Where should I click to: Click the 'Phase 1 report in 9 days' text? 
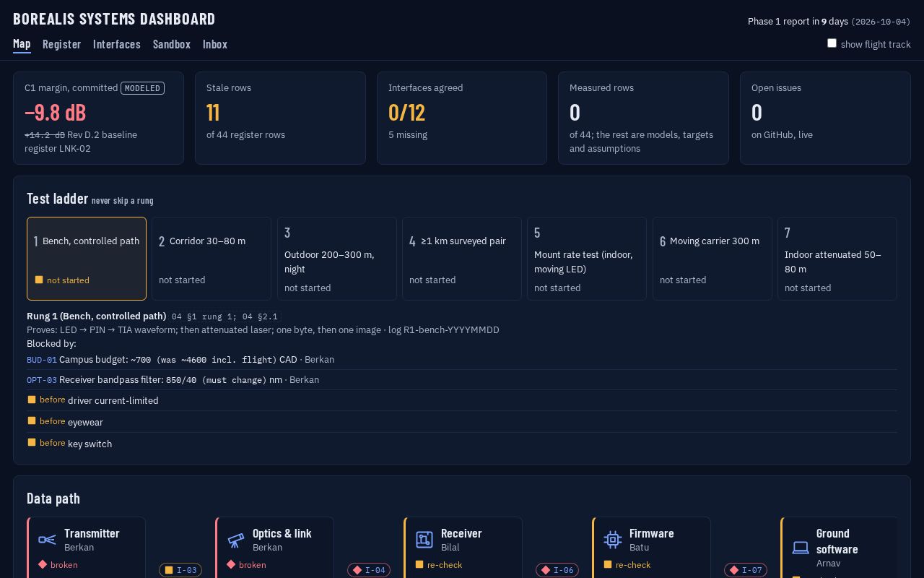click(x=798, y=22)
